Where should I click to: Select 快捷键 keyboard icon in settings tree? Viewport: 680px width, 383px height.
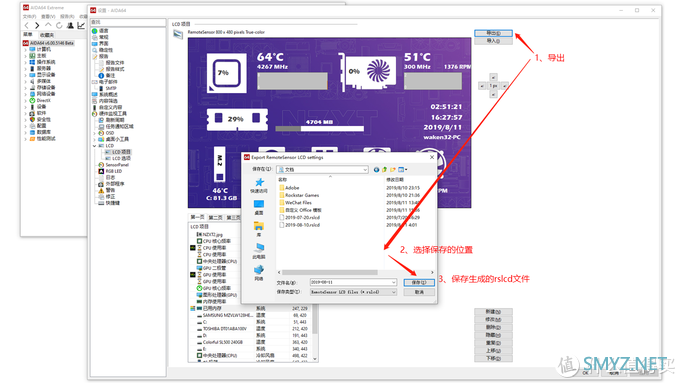click(x=101, y=203)
